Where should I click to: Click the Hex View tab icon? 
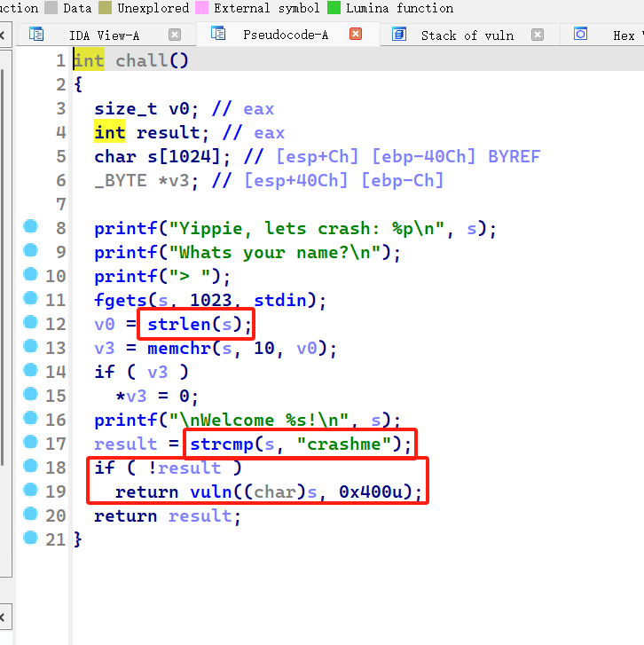click(580, 34)
